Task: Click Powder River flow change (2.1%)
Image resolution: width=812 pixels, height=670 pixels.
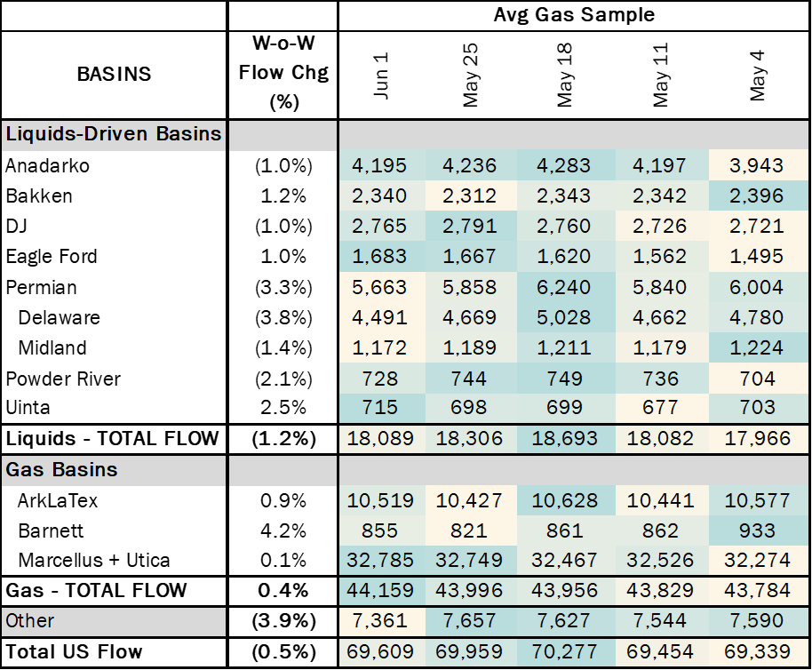Action: [x=283, y=379]
